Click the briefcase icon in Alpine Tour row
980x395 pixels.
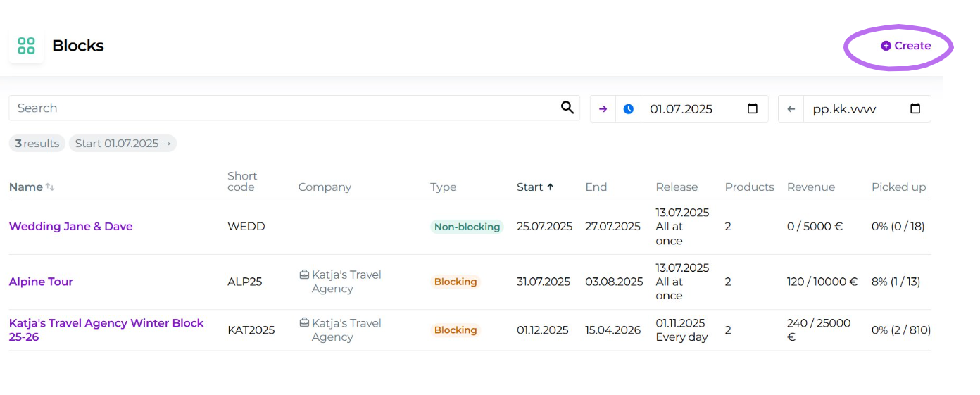(x=304, y=275)
